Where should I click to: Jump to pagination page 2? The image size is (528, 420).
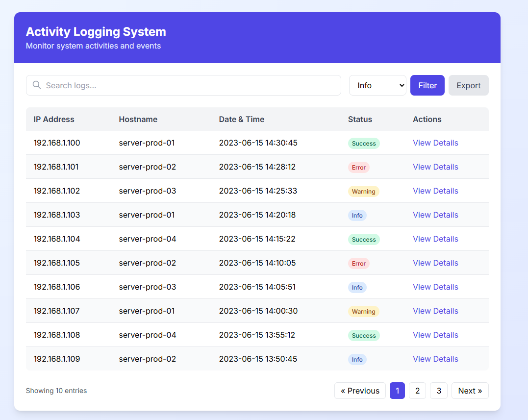click(418, 391)
